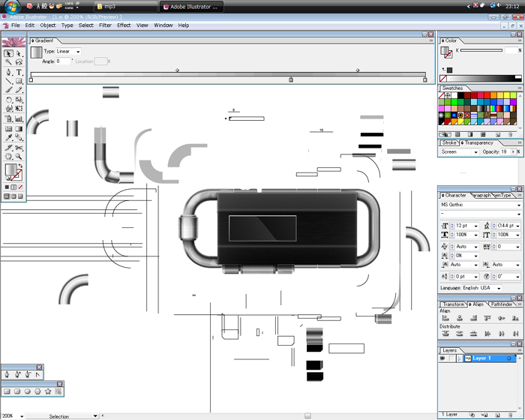Activate the Scissors tool
The width and height of the screenshot is (525, 420).
[x=19, y=148]
